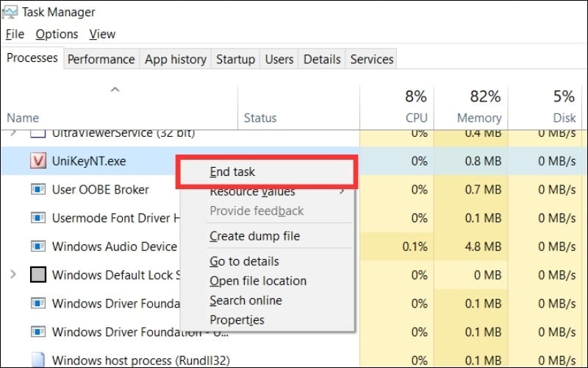Screen dimensions: 588x368
Task: Open the Options menu
Action: pyautogui.click(x=57, y=34)
